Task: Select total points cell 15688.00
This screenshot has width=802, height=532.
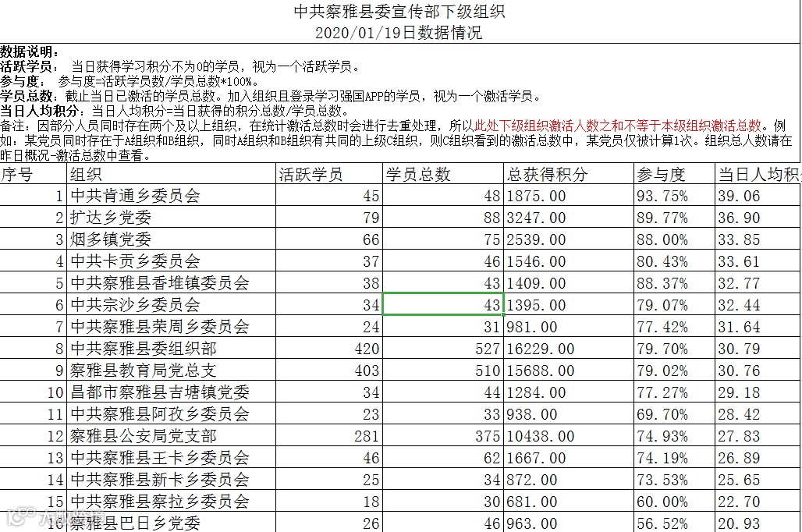Action: [569, 371]
